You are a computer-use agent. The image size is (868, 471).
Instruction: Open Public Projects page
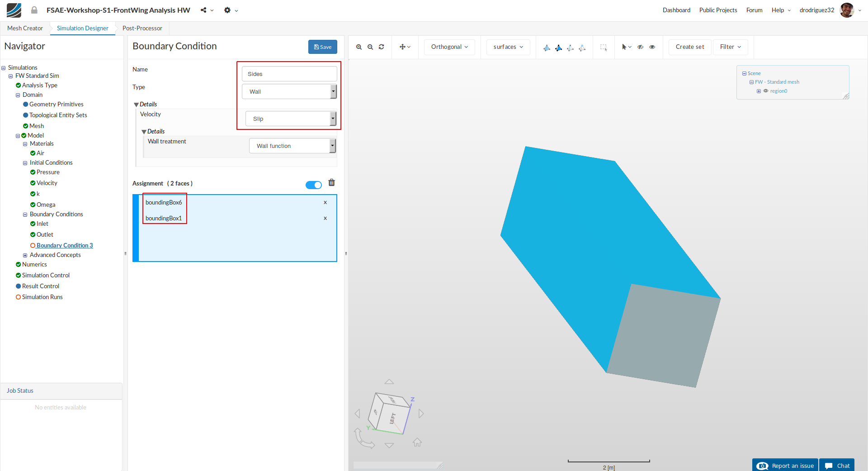pyautogui.click(x=718, y=10)
